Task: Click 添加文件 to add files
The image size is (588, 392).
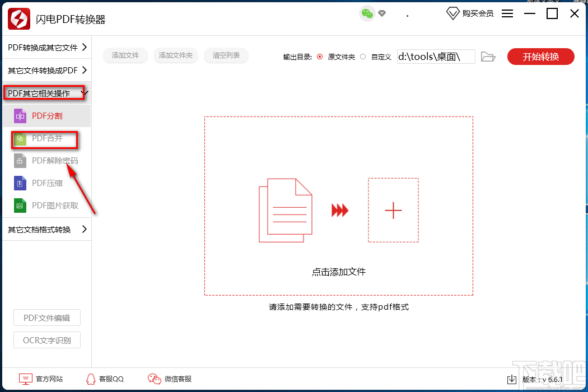Action: 125,56
